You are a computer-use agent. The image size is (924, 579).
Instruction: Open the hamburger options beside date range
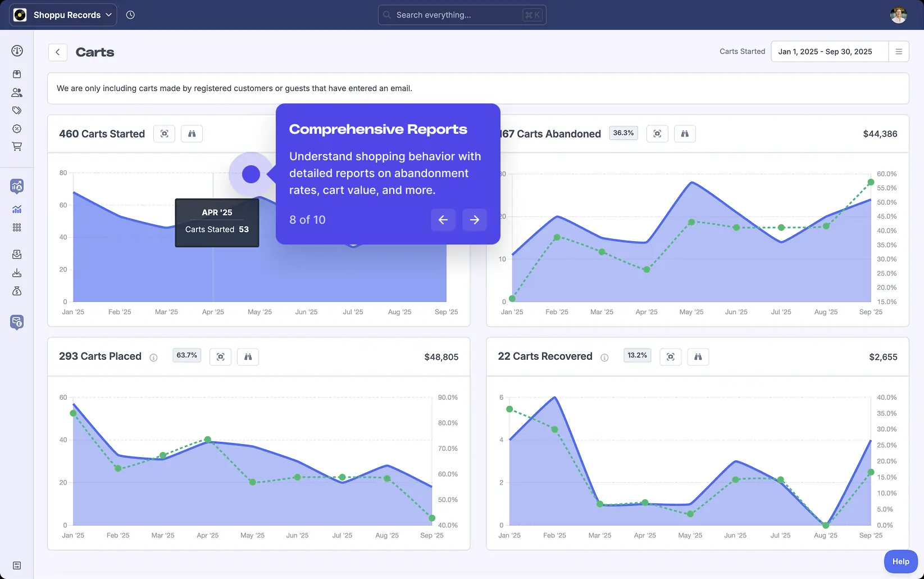click(899, 51)
